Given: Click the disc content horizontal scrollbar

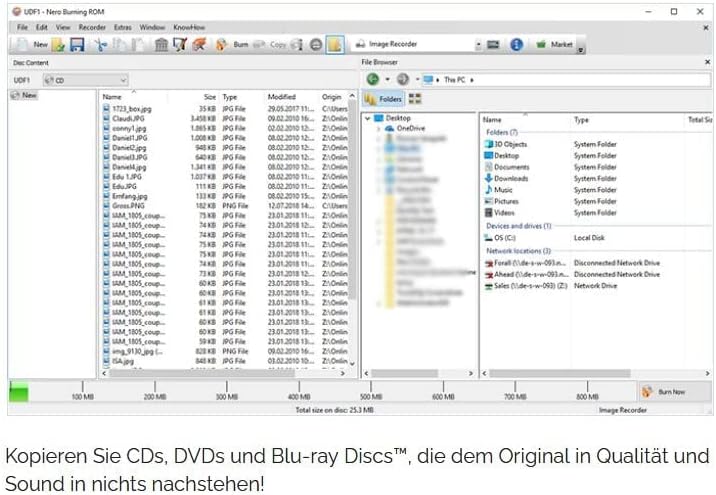Looking at the screenshot, I should point(202,374).
